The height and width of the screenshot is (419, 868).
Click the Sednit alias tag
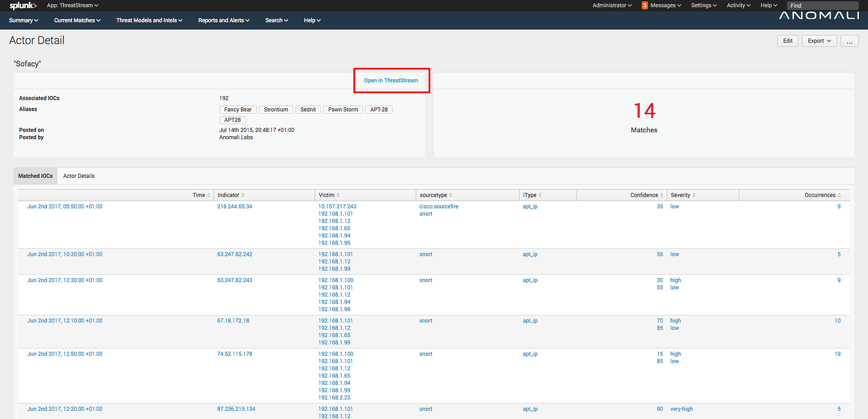pos(308,109)
